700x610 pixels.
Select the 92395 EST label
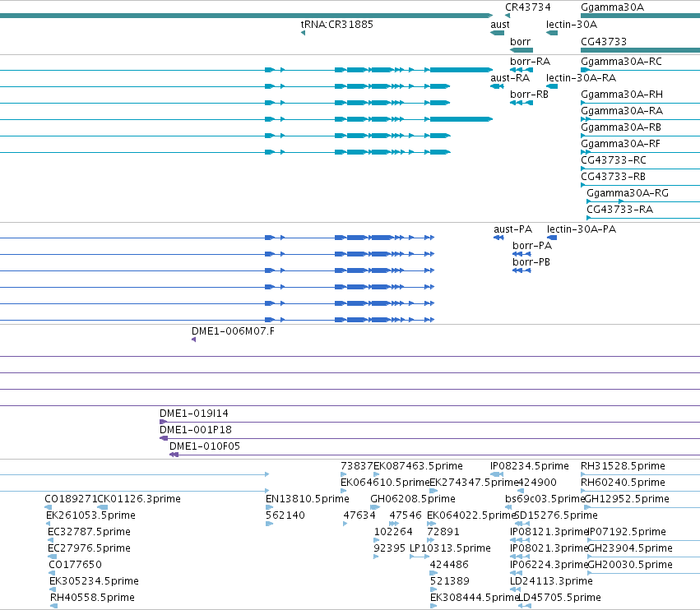(389, 548)
